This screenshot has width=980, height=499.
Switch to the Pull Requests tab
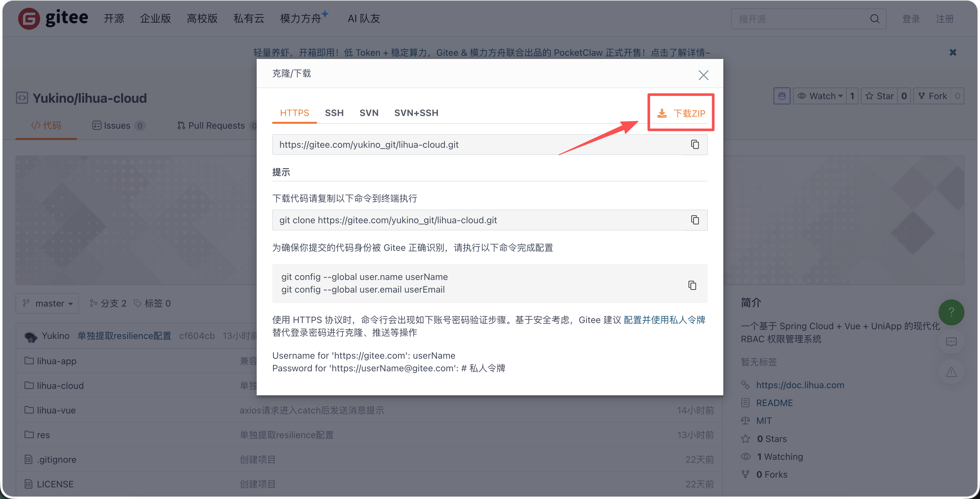pos(216,125)
